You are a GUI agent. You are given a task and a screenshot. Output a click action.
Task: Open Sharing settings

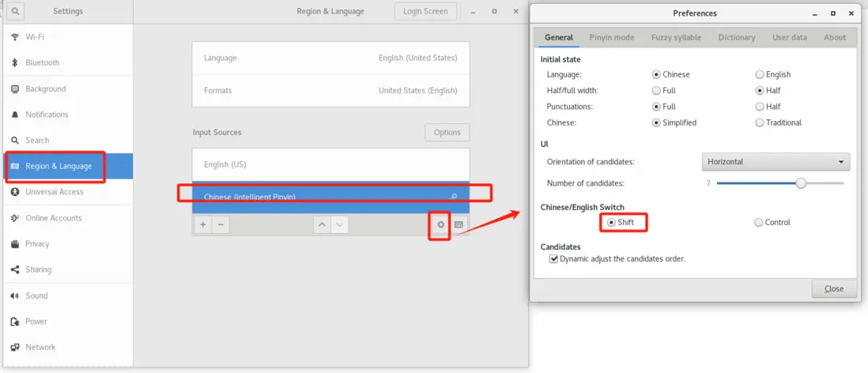[x=67, y=269]
